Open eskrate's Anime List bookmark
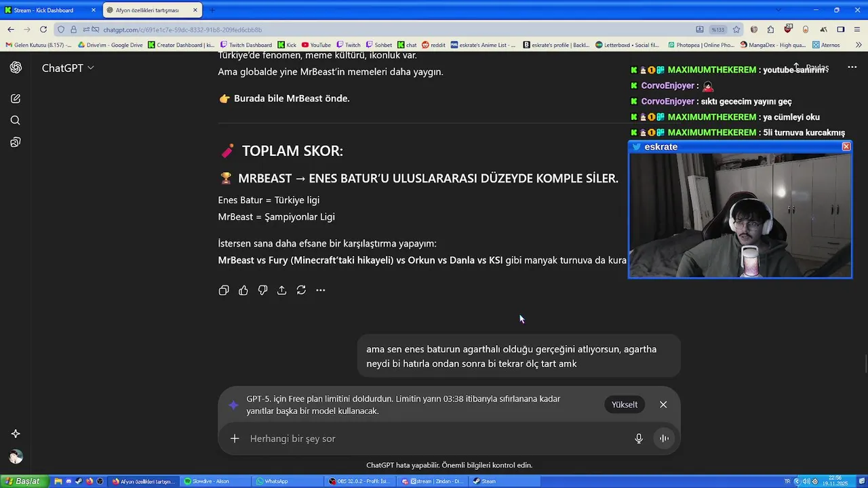The height and width of the screenshot is (488, 868). pyautogui.click(x=483, y=45)
